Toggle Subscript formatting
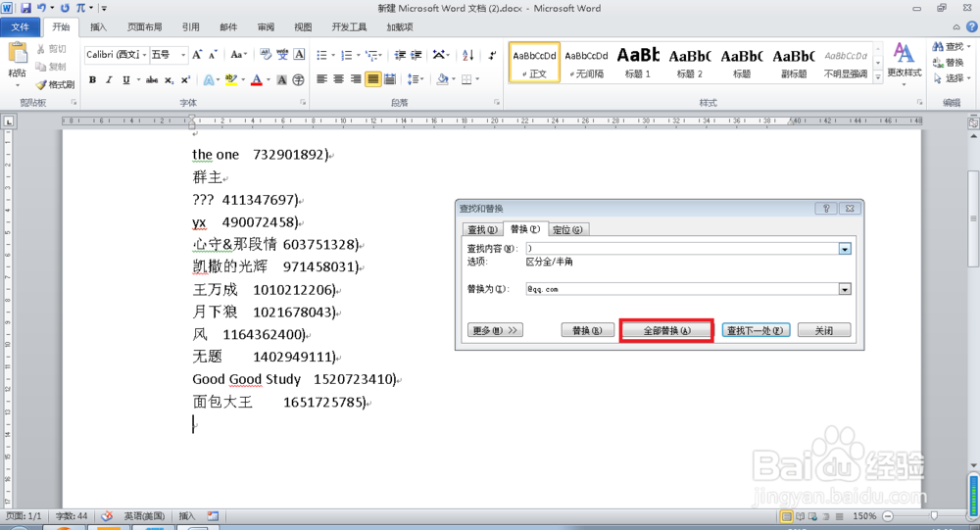 [x=169, y=80]
